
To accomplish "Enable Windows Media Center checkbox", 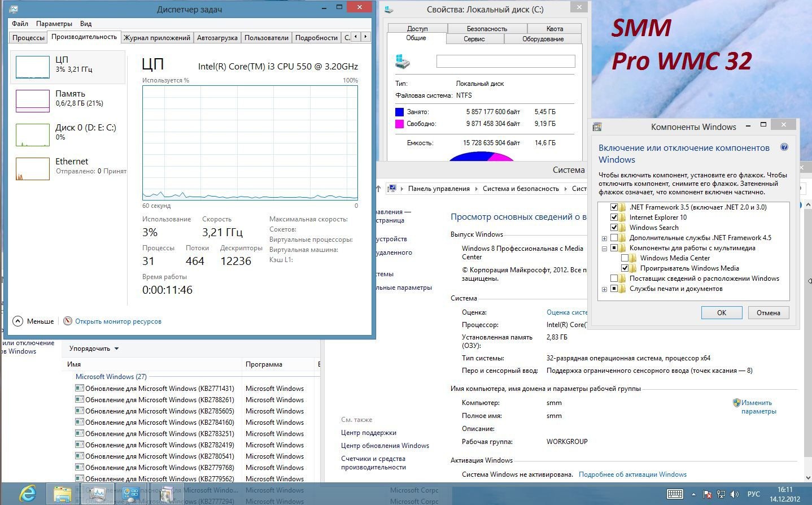I will [625, 258].
